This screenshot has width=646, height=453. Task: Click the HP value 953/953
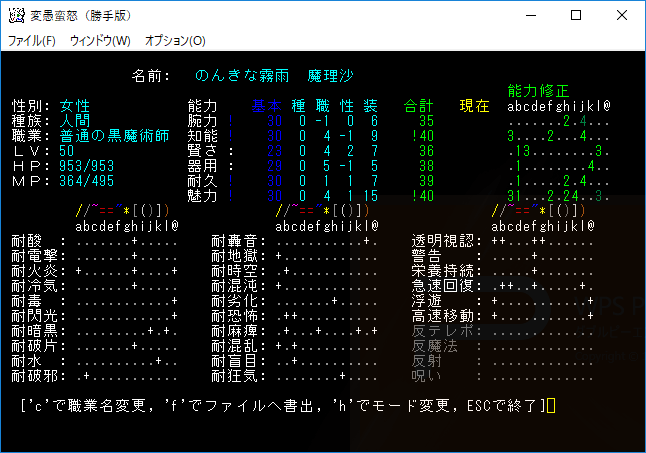point(87,166)
